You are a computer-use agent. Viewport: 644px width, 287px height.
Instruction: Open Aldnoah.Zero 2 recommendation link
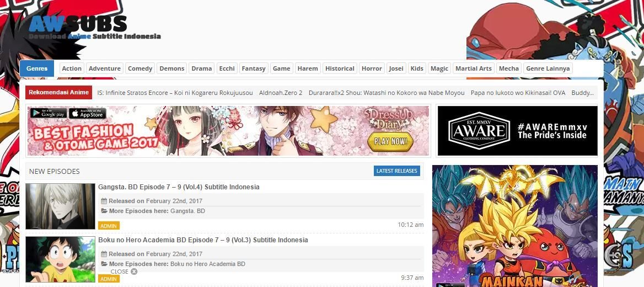click(281, 93)
